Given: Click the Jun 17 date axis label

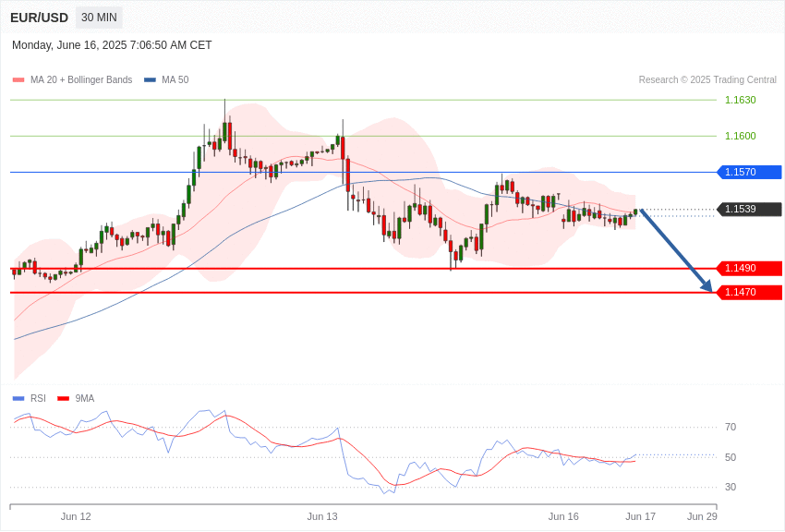Looking at the screenshot, I should click(640, 516).
